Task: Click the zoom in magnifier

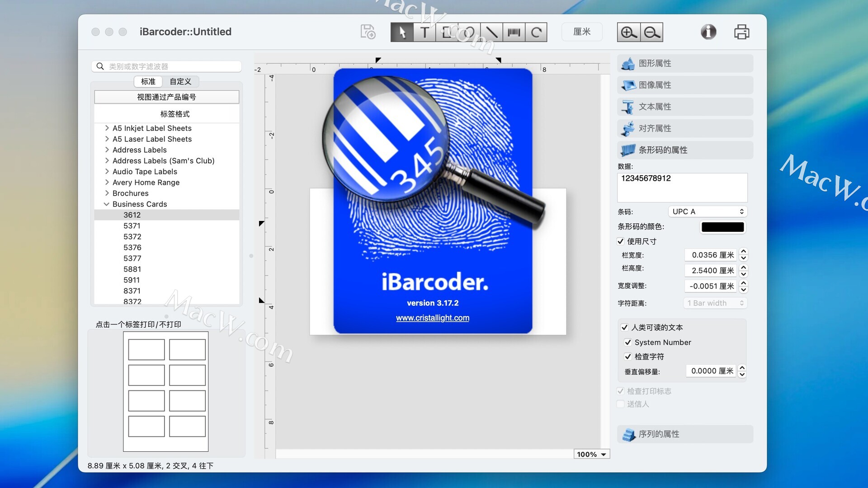Action: 628,32
